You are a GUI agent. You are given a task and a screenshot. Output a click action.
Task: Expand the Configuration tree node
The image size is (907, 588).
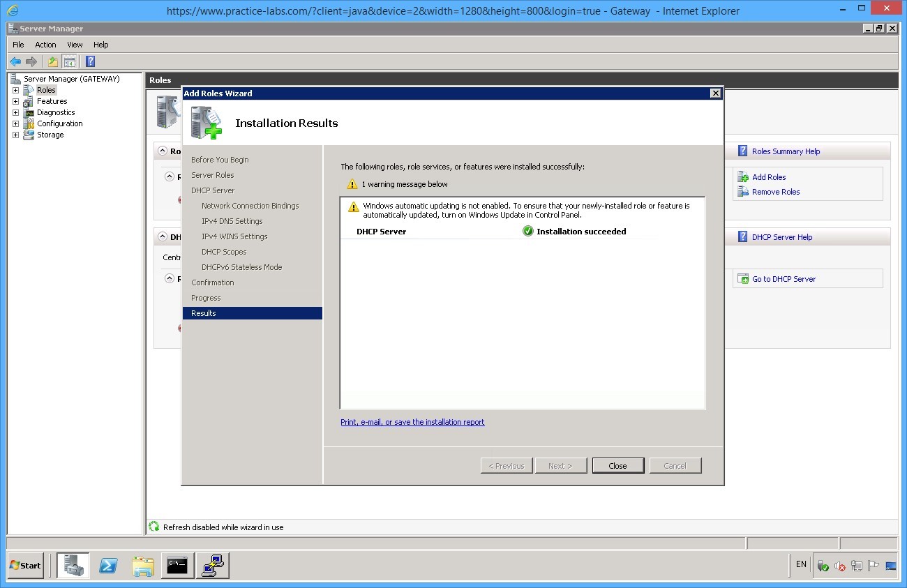15,123
